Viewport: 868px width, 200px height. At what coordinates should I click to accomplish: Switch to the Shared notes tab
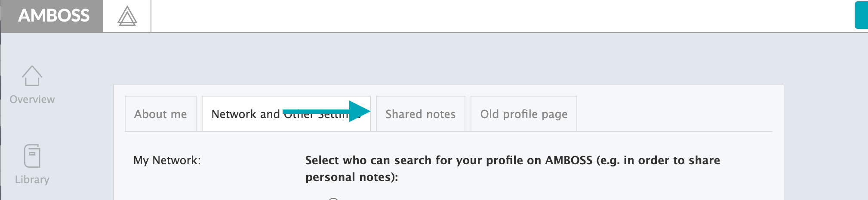coord(421,114)
